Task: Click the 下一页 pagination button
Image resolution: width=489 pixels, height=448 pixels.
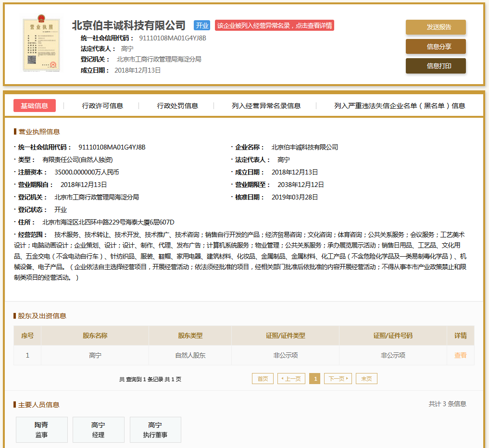Action: [x=338, y=378]
